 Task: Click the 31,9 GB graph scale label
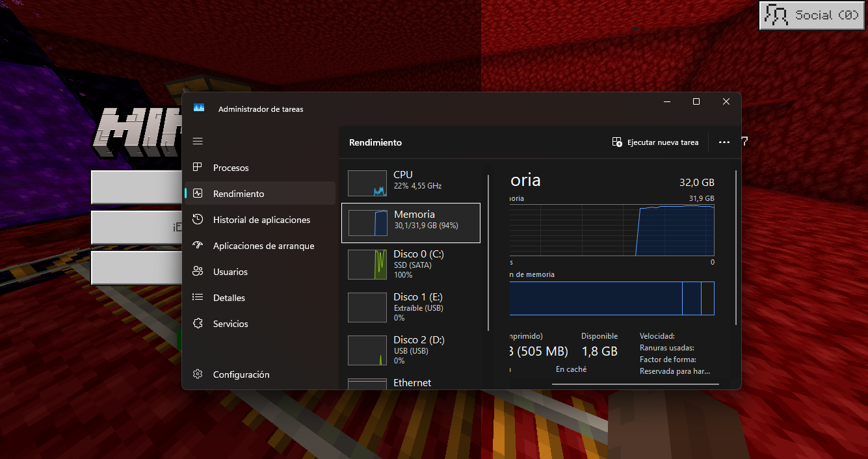tap(702, 198)
